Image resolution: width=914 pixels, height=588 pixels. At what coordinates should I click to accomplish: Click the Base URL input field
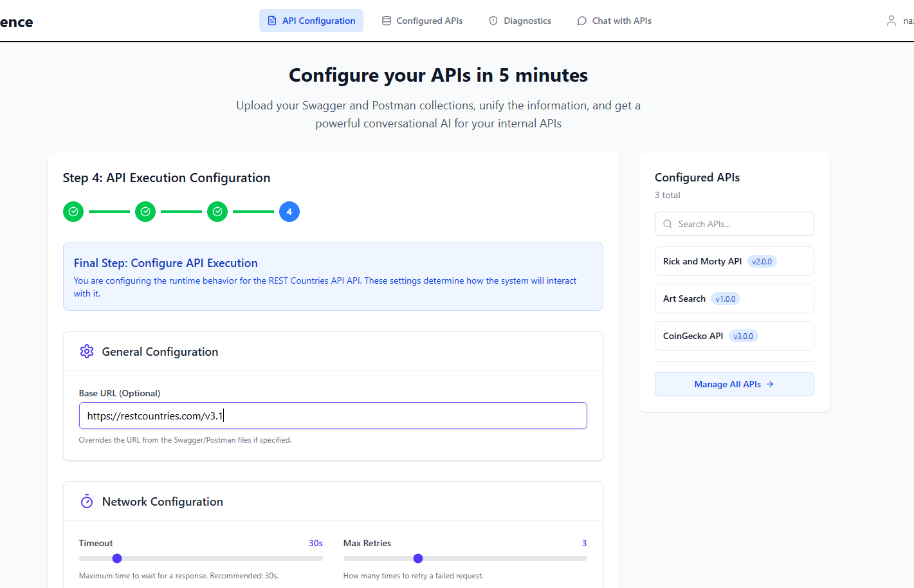tap(333, 415)
